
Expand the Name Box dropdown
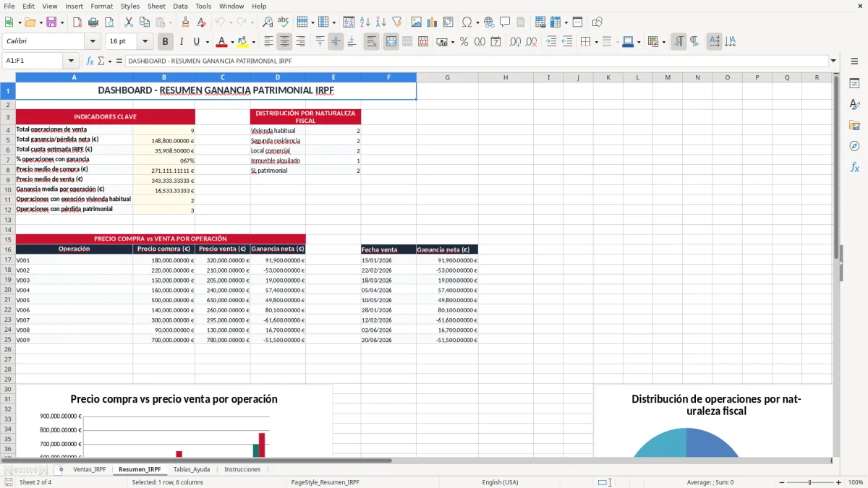(70, 61)
